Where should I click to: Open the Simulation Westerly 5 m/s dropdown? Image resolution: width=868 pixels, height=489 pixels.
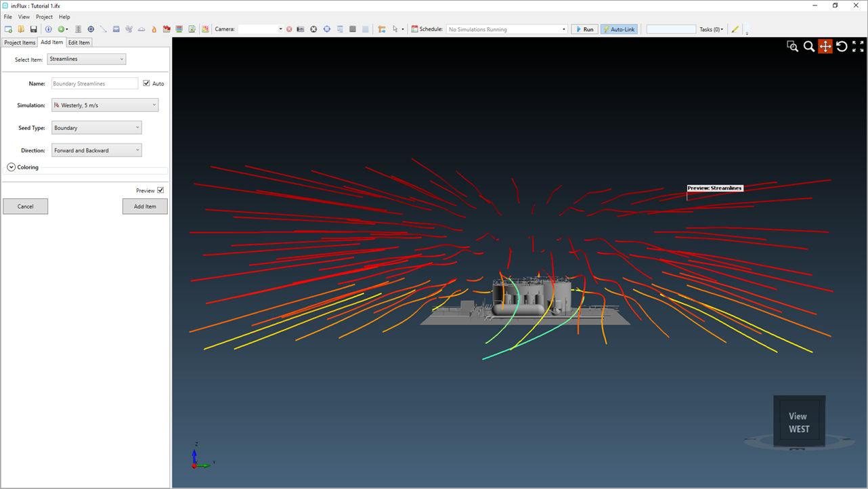[105, 105]
